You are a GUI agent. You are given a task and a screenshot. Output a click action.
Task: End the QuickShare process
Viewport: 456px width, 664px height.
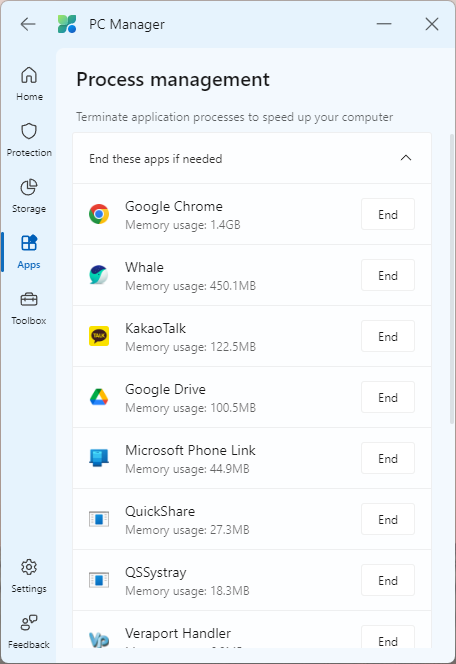tap(387, 519)
